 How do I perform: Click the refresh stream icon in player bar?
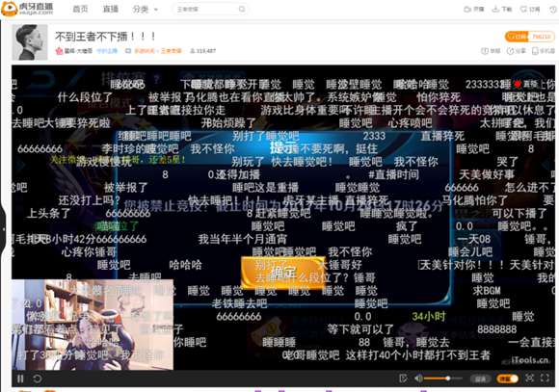tap(37, 379)
